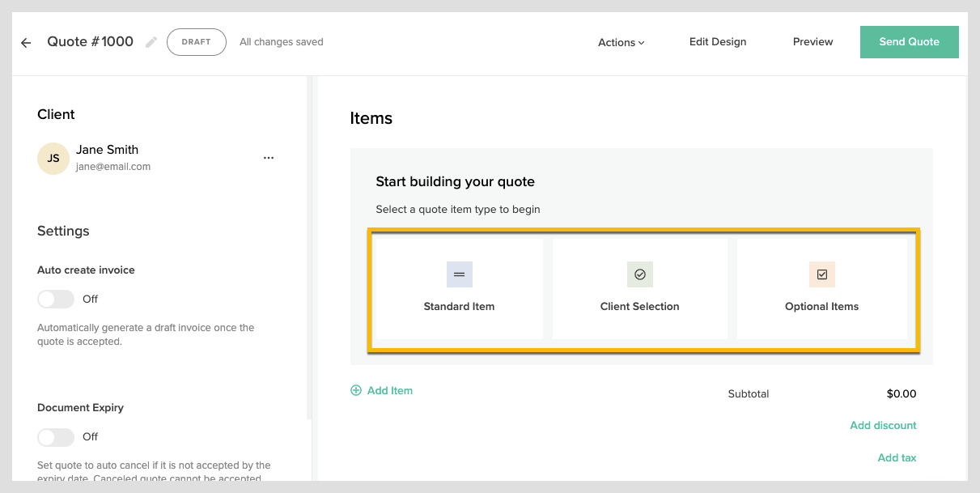Open Edit Design
Image resolution: width=980 pixels, height=493 pixels.
(718, 42)
